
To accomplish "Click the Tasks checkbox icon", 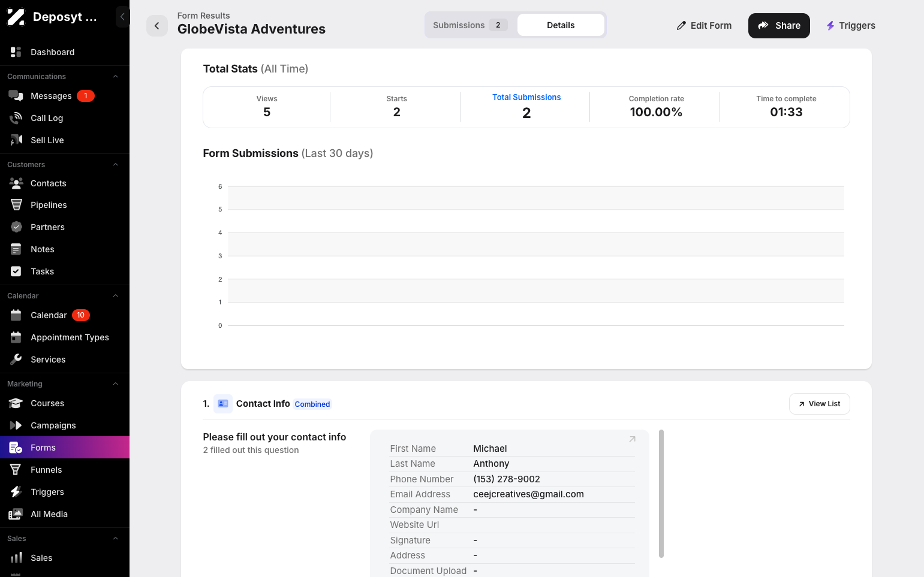I will [16, 271].
